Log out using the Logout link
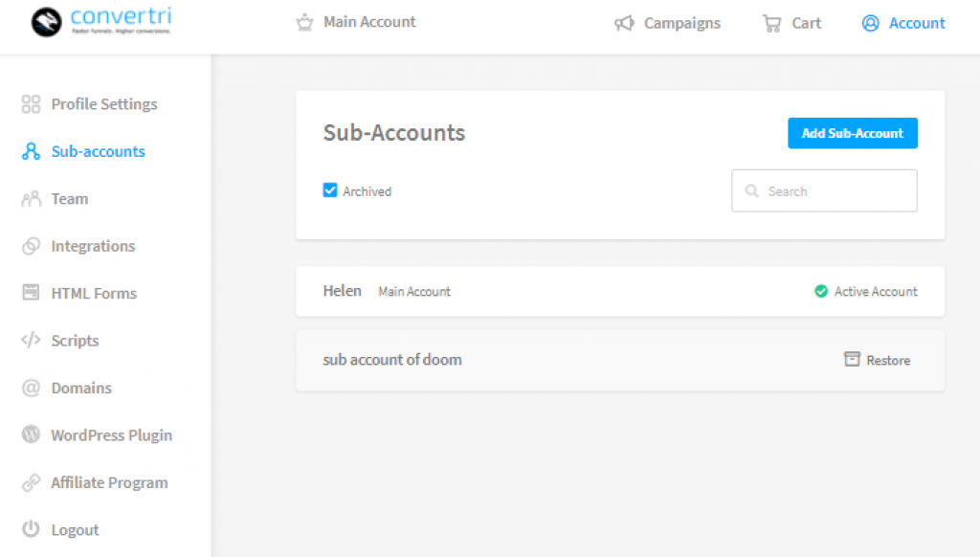980x557 pixels. tap(75, 530)
